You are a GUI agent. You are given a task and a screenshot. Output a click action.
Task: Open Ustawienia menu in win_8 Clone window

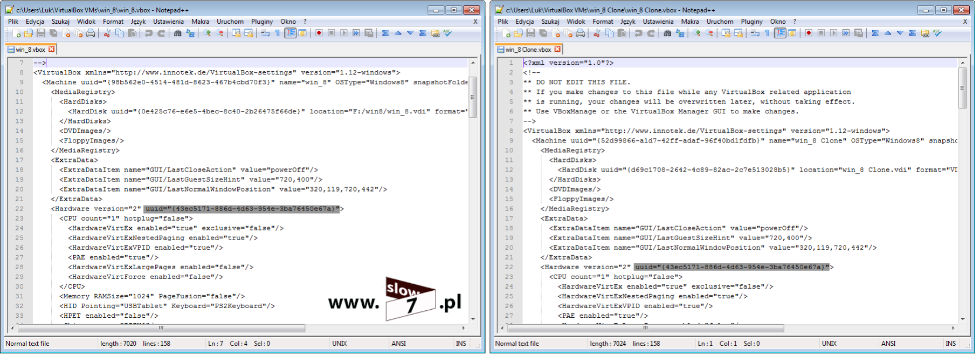pos(658,22)
